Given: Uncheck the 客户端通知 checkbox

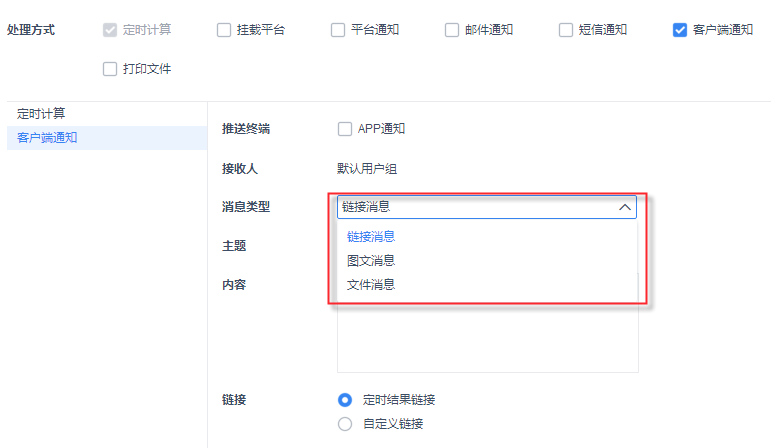Looking at the screenshot, I should click(680, 30).
